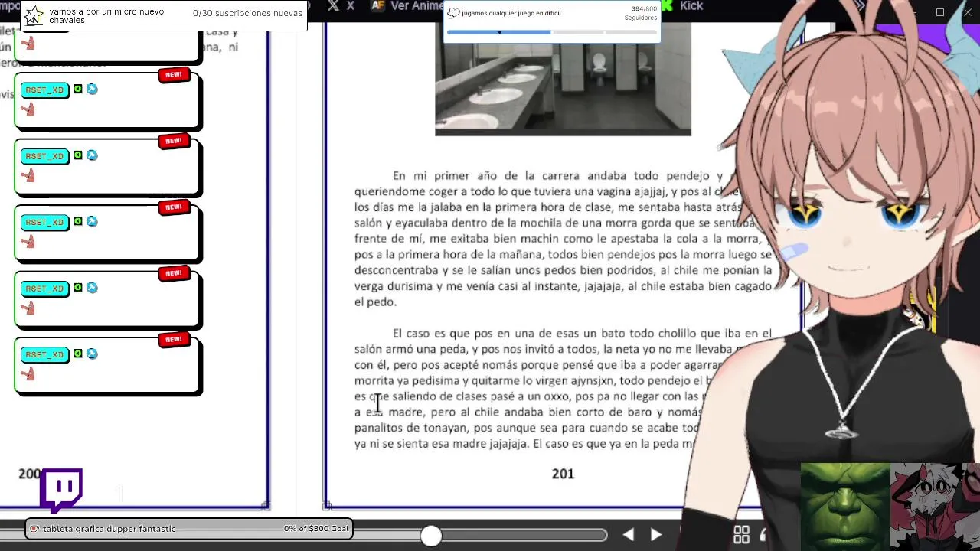
Task: Click the Twitch logo overlay
Action: tap(61, 491)
